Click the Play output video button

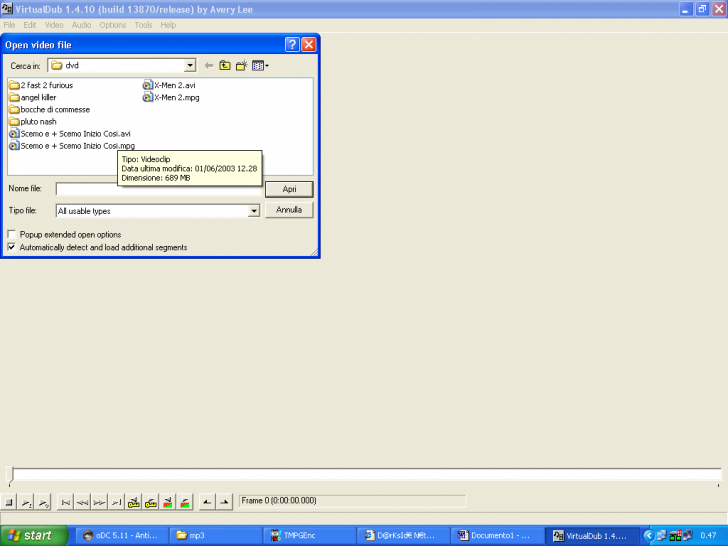click(43, 502)
